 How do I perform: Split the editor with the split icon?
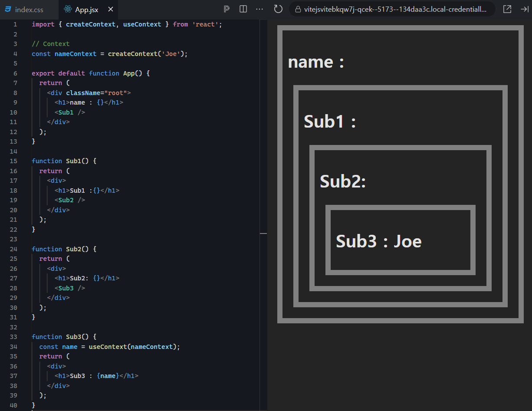coord(243,9)
